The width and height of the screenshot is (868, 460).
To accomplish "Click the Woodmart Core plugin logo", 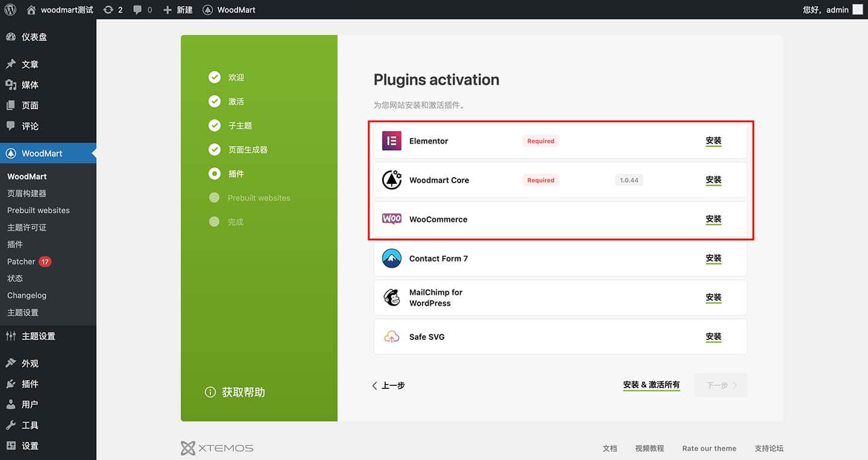I will point(392,180).
